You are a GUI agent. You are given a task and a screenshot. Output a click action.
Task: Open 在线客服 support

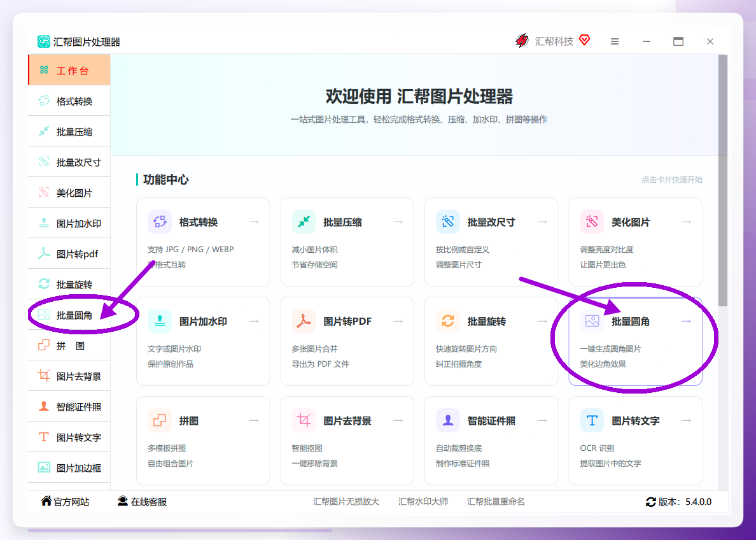coord(143,501)
